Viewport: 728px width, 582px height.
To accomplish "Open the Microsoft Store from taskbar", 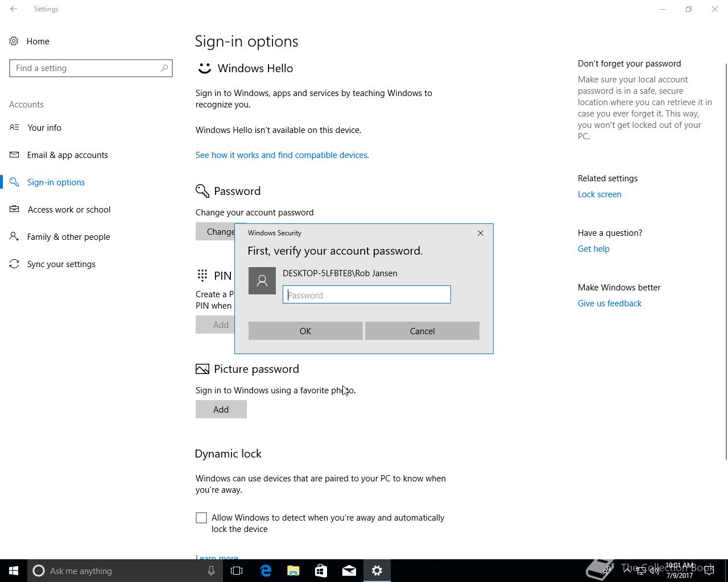I will coord(321,571).
